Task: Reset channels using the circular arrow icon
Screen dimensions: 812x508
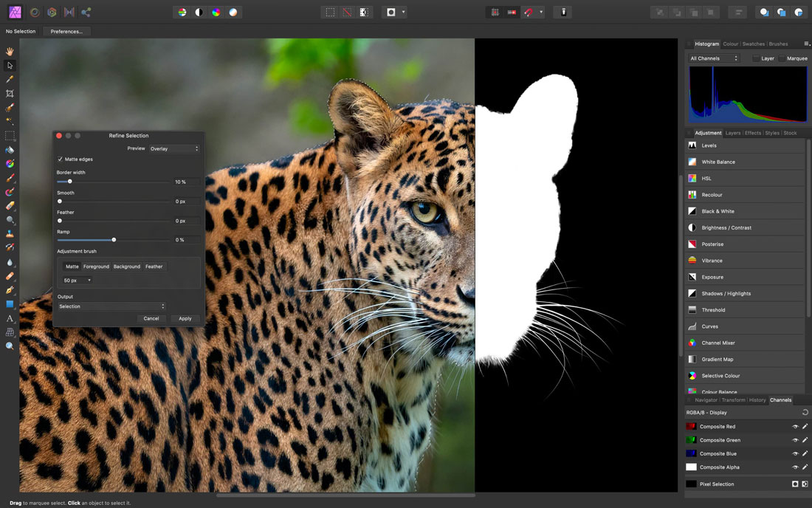Action: pos(805,413)
